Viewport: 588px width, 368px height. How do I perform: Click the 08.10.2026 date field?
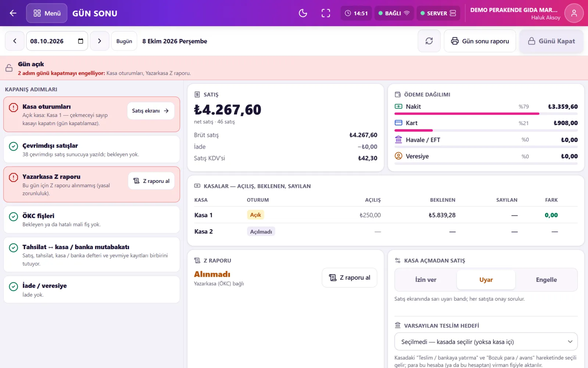pyautogui.click(x=57, y=41)
